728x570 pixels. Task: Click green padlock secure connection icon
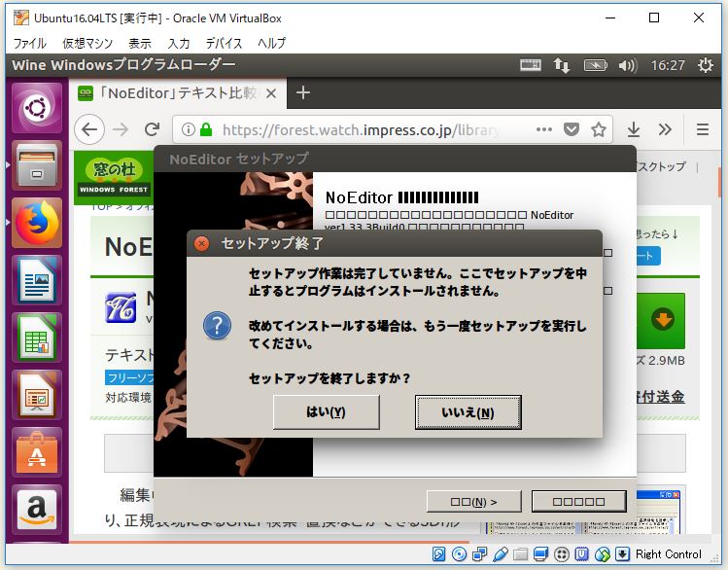[206, 129]
